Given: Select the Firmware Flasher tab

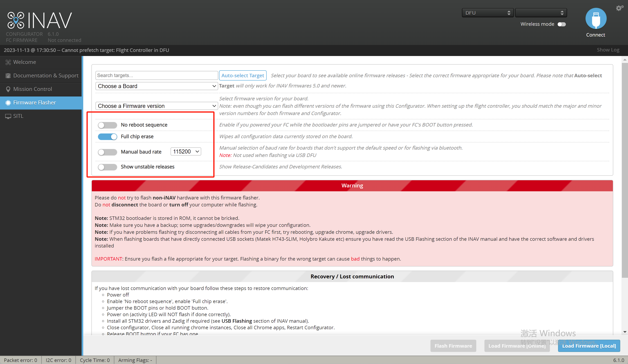Looking at the screenshot, I should point(41,103).
